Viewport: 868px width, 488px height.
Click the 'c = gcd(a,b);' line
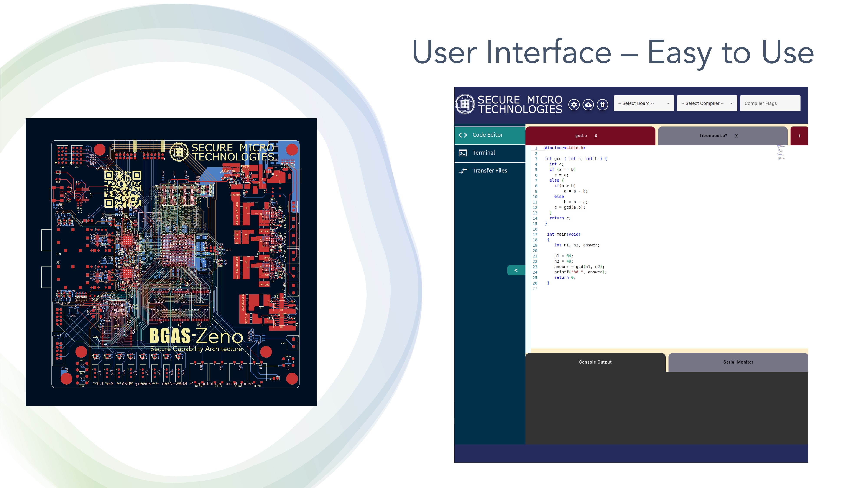pos(569,208)
